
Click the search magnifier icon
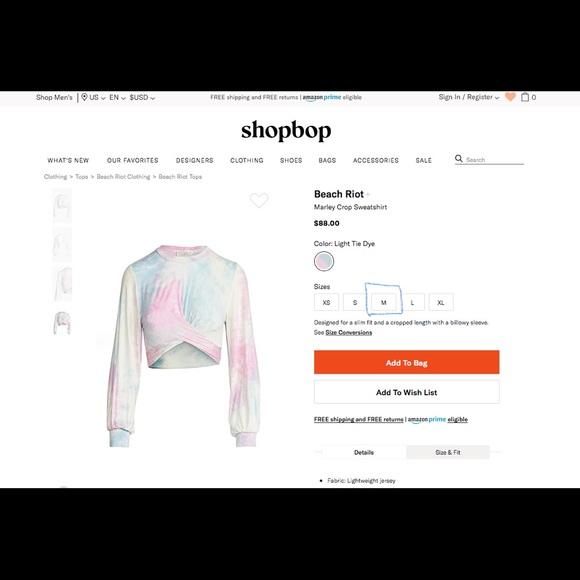[459, 159]
